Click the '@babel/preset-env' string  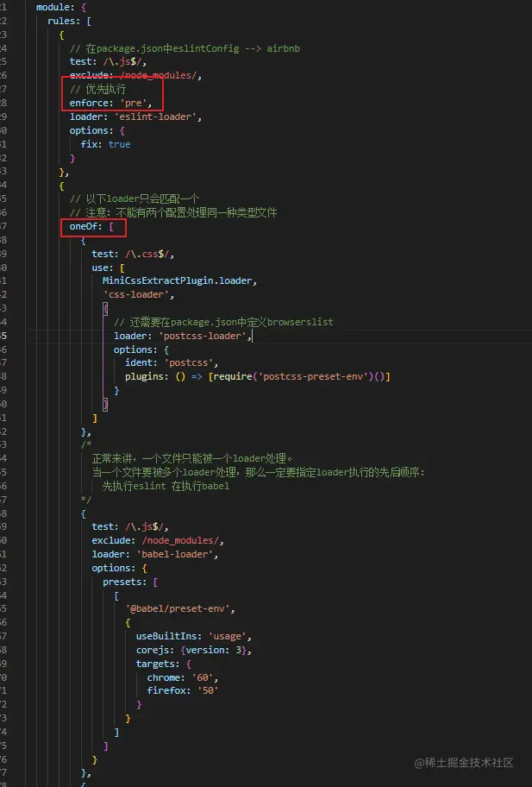point(178,609)
